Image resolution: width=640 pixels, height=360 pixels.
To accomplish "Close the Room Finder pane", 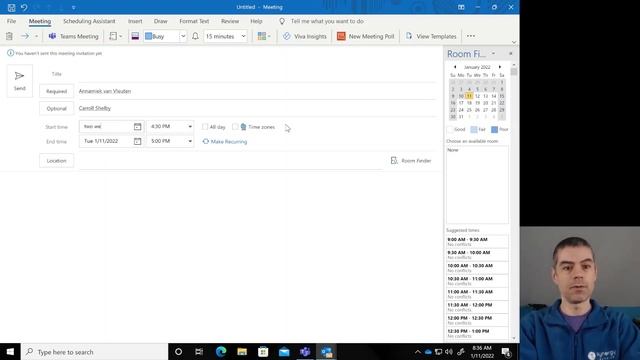I will coord(511,53).
